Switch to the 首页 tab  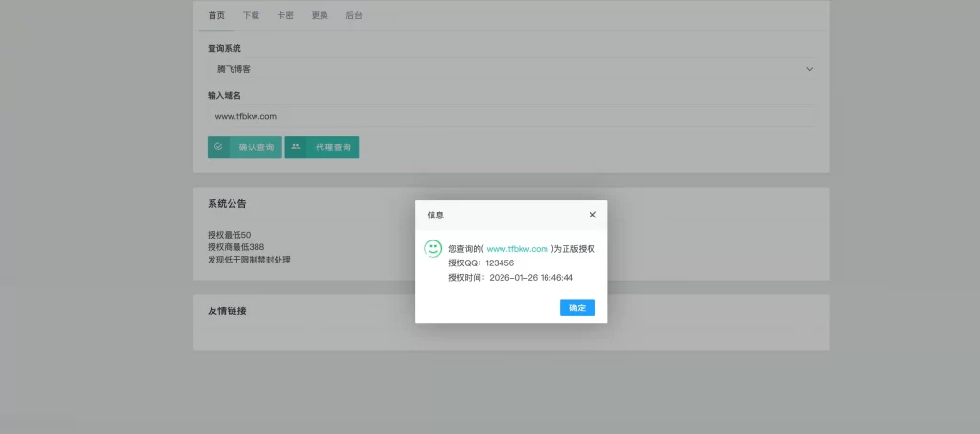(216, 15)
